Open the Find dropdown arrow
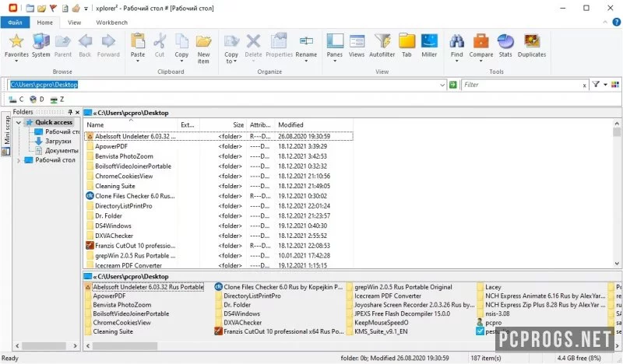 [456, 61]
